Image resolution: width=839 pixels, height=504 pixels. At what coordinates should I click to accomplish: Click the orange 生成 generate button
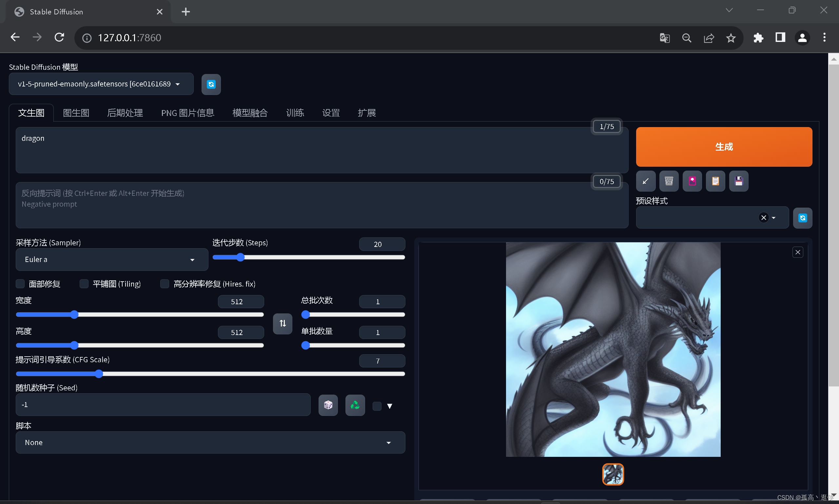(723, 147)
